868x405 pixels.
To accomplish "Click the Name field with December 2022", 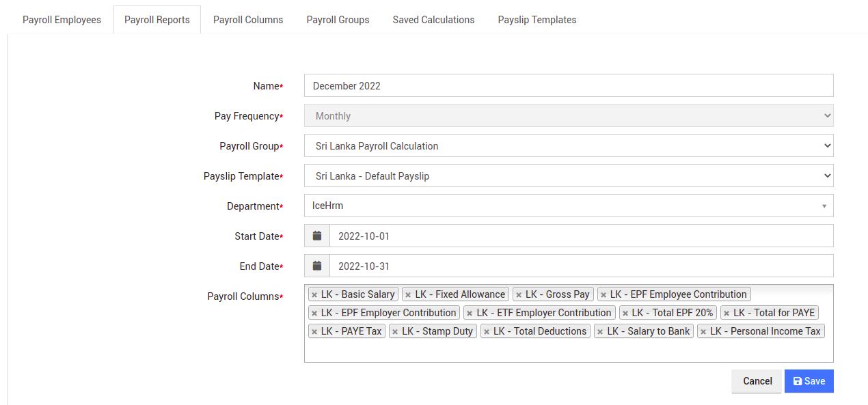I will click(569, 85).
